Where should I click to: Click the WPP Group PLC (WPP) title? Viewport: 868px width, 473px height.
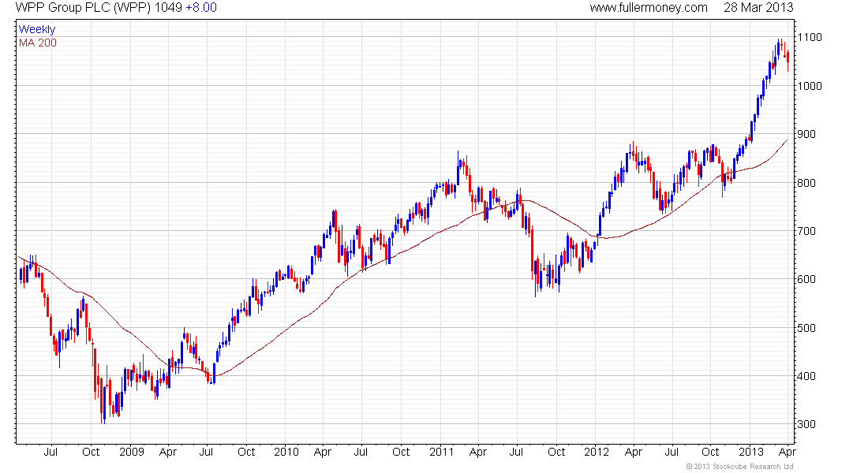click(x=83, y=8)
